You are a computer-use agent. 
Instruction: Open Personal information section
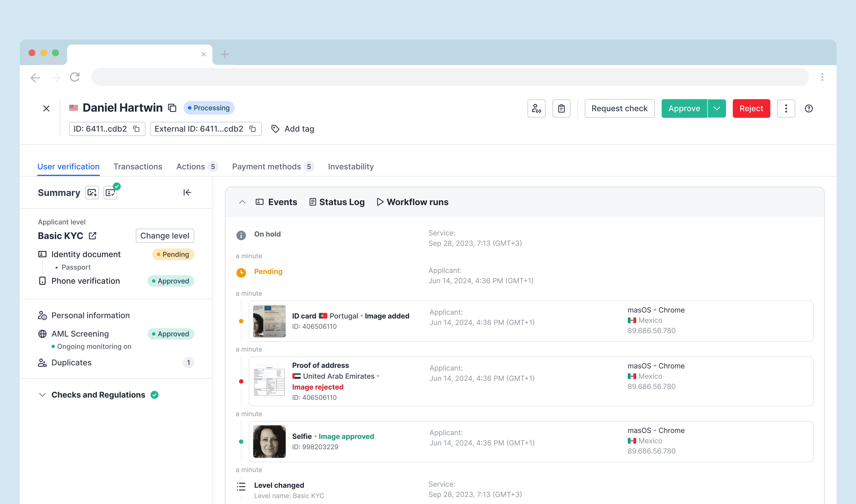90,316
